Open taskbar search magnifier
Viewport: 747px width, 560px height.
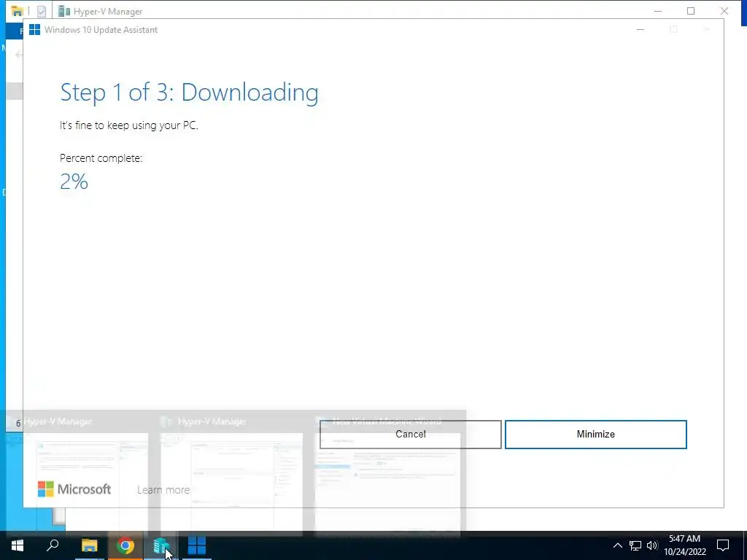[x=53, y=545]
